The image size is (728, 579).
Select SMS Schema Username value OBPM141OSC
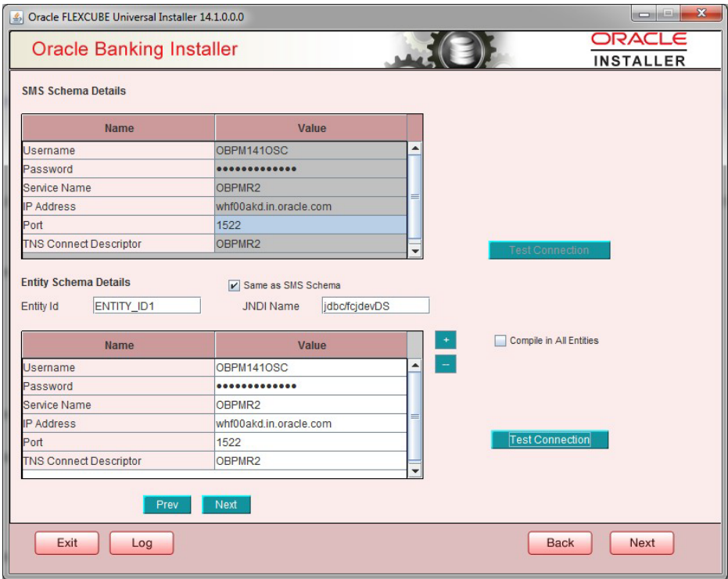pos(310,150)
